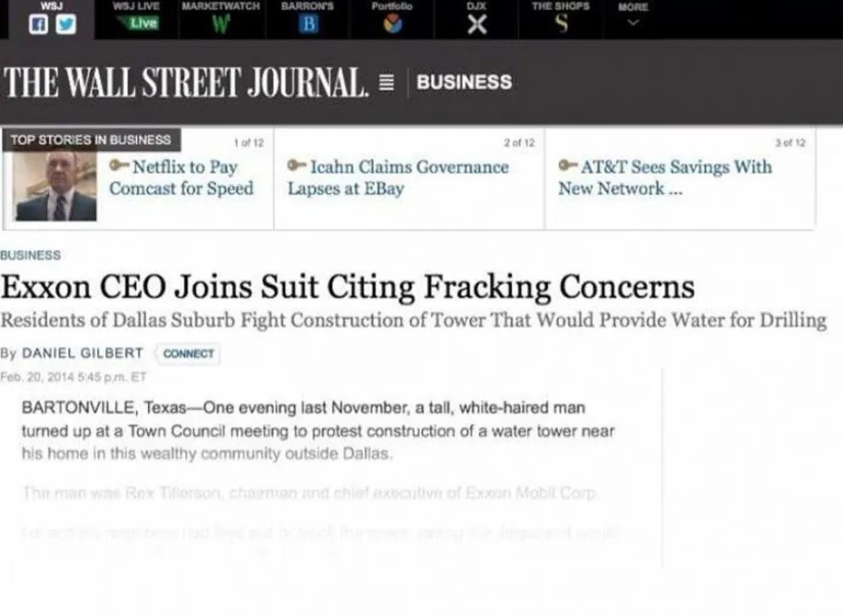
Task: Open the Icahn Claims Governance Lapses story
Action: pos(407,178)
